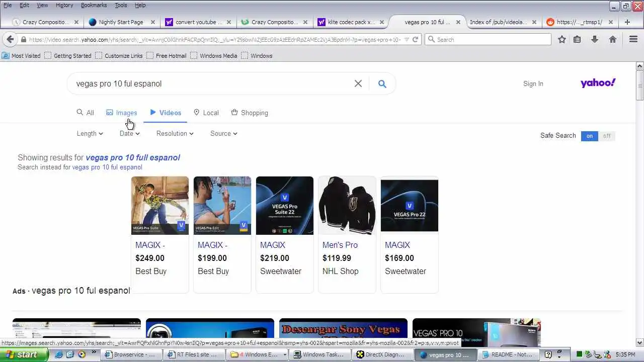Switch to the Shopping results tab
This screenshot has width=644, height=362.
pyautogui.click(x=250, y=113)
